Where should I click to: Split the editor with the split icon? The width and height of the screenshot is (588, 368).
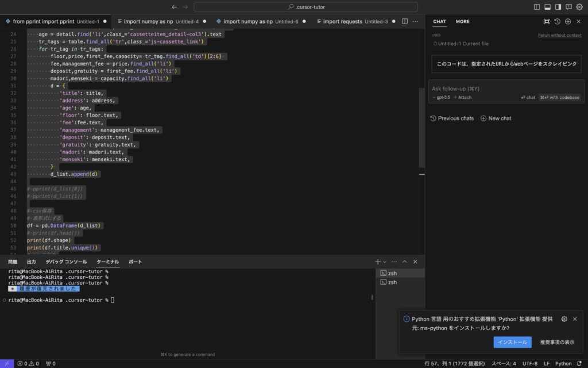coord(405,21)
